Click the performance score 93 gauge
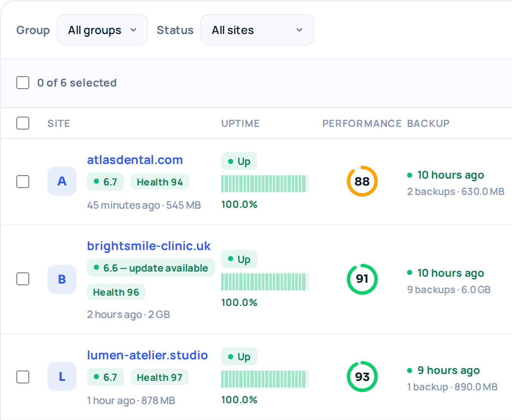512x420 pixels. click(362, 377)
